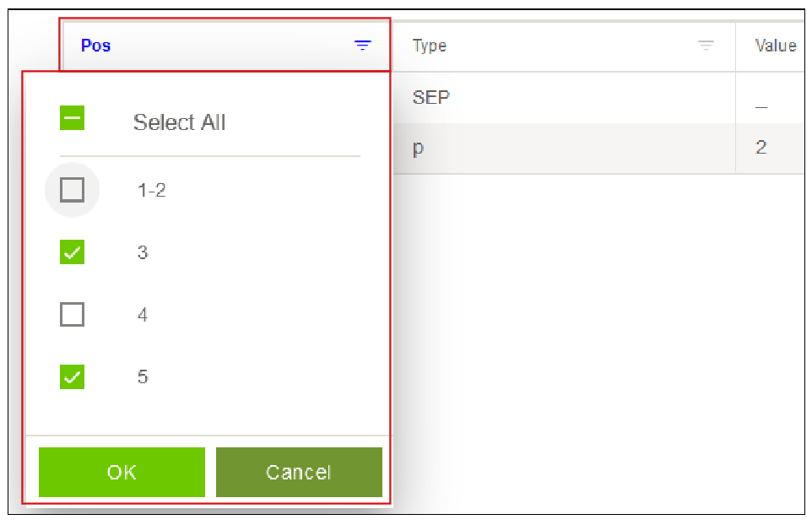This screenshot has width=812, height=525.
Task: Click the 1-2 option label
Action: 151,190
